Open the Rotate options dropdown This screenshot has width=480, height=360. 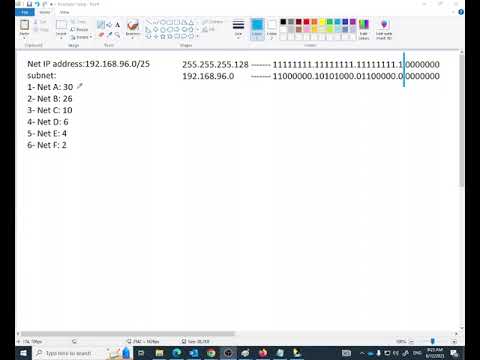click(x=81, y=37)
